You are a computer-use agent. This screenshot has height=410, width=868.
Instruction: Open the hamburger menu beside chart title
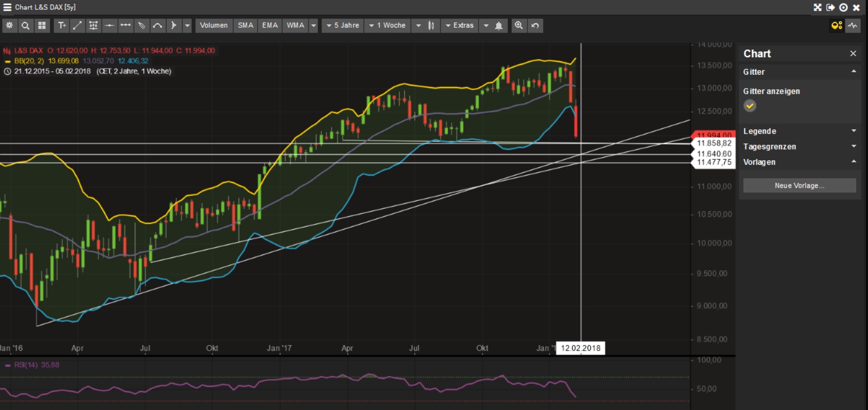click(x=7, y=7)
